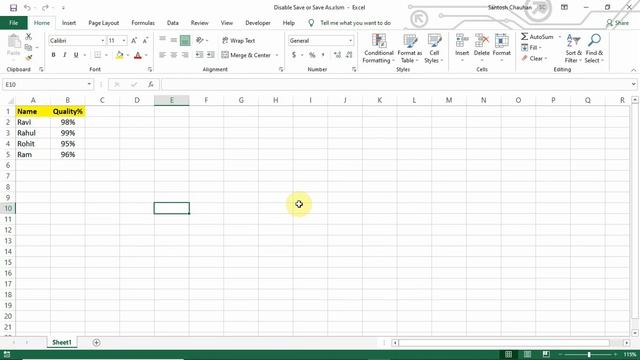The width and height of the screenshot is (640, 360).
Task: Switch to the Insert tab
Action: (69, 23)
